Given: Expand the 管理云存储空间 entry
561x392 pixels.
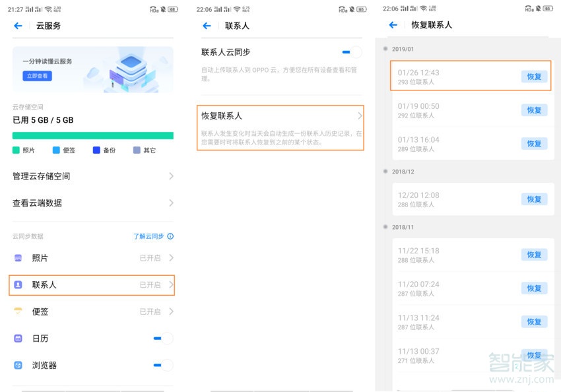Looking at the screenshot, I should (92, 176).
